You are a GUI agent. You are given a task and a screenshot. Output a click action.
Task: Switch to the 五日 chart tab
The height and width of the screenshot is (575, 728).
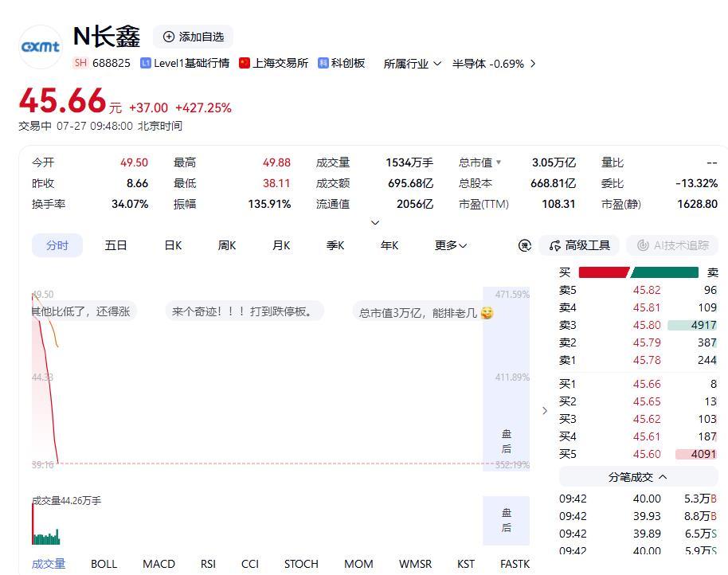115,245
